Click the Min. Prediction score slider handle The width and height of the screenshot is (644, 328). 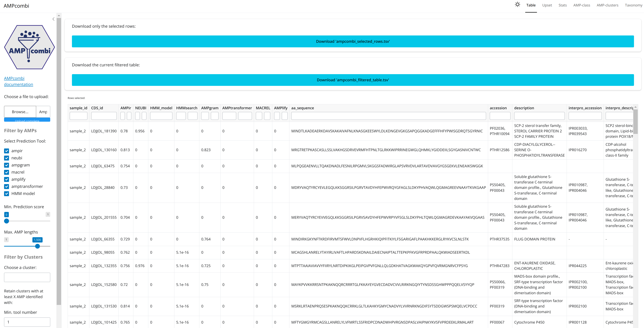(x=7, y=221)
